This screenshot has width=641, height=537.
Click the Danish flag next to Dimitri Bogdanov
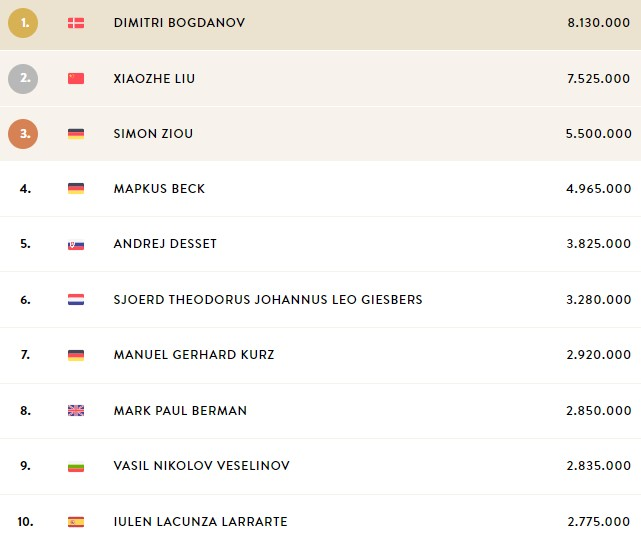(x=76, y=23)
